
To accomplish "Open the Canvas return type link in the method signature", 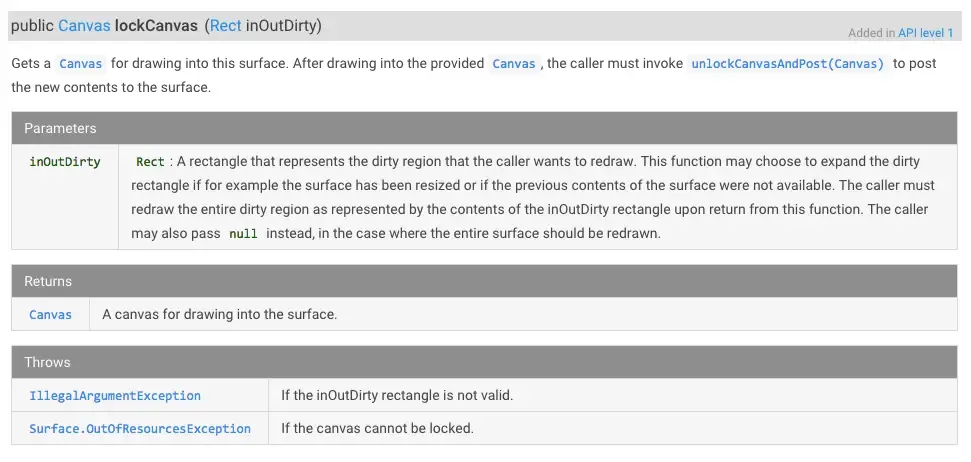I will pos(84,25).
